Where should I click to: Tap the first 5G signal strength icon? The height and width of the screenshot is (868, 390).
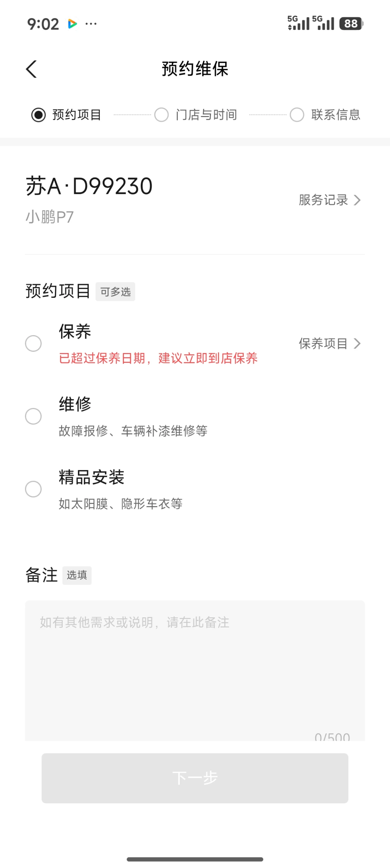click(298, 23)
